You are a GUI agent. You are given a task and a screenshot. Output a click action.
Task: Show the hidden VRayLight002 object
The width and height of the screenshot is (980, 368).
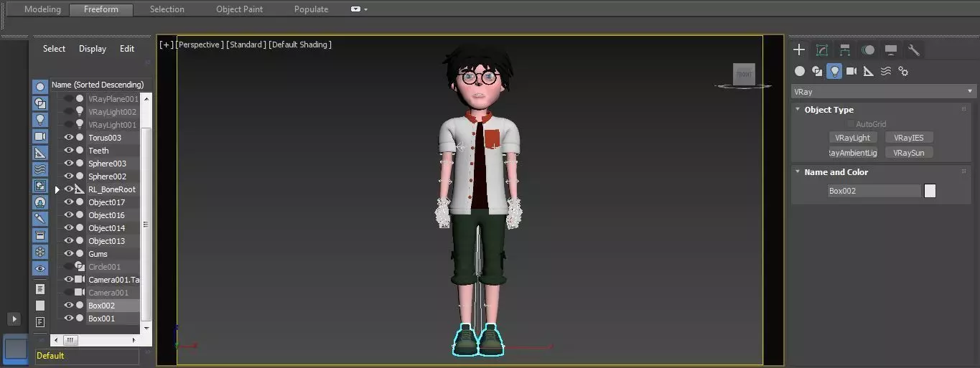click(69, 112)
